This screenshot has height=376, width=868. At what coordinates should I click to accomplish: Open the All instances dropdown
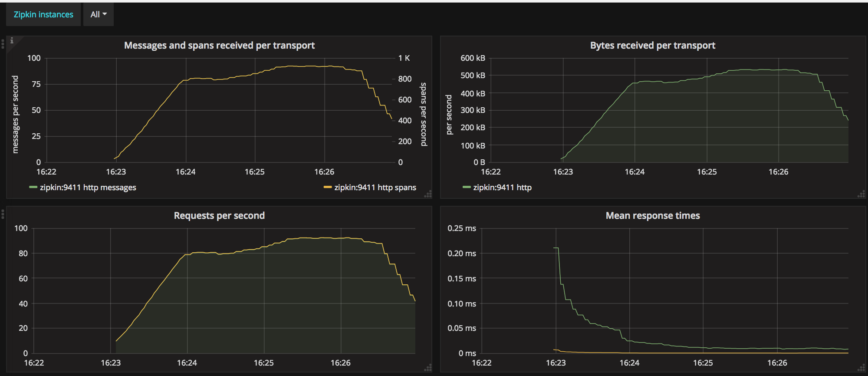pos(99,14)
